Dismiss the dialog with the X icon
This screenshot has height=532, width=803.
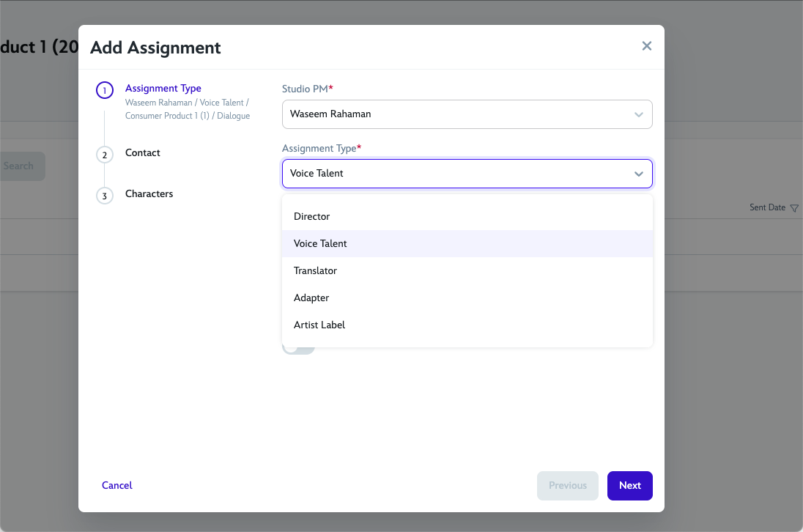coord(647,45)
